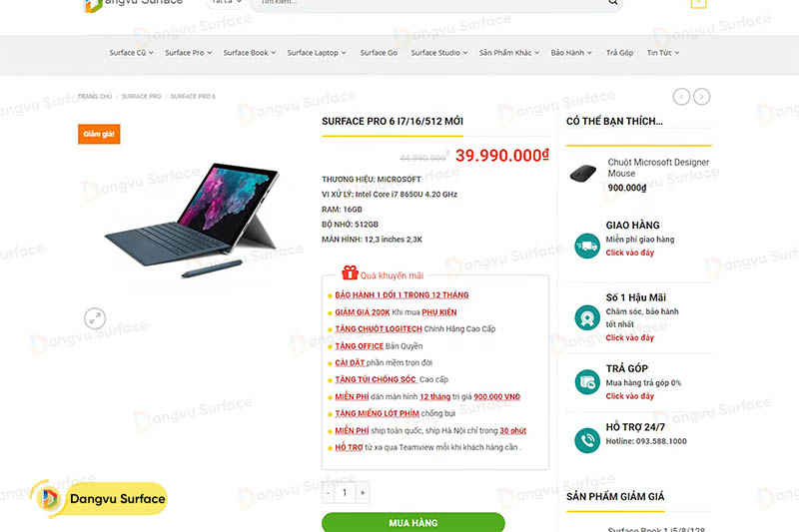Click the quantity input field
799x532 pixels.
coord(345,492)
